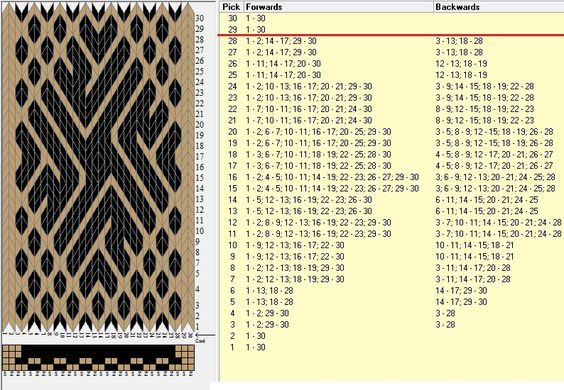Toggle the rightmost Z threading direction letter
This screenshot has width=564, height=390.
(191, 374)
